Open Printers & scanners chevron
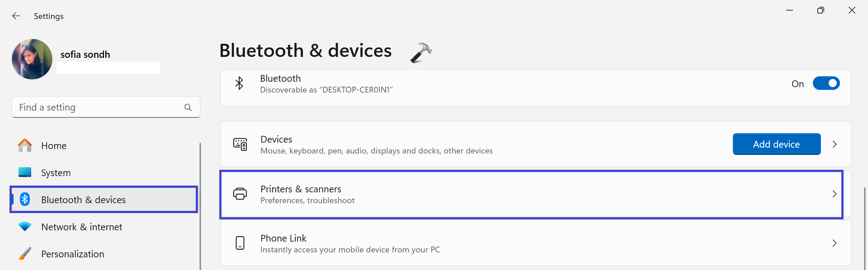Screen dimensions: 868x270 (x=835, y=194)
